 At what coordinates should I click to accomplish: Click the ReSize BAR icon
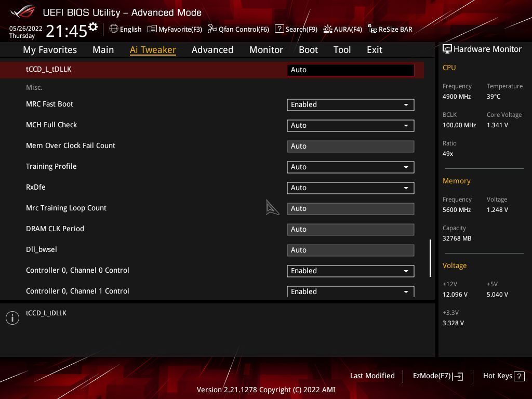point(372,29)
